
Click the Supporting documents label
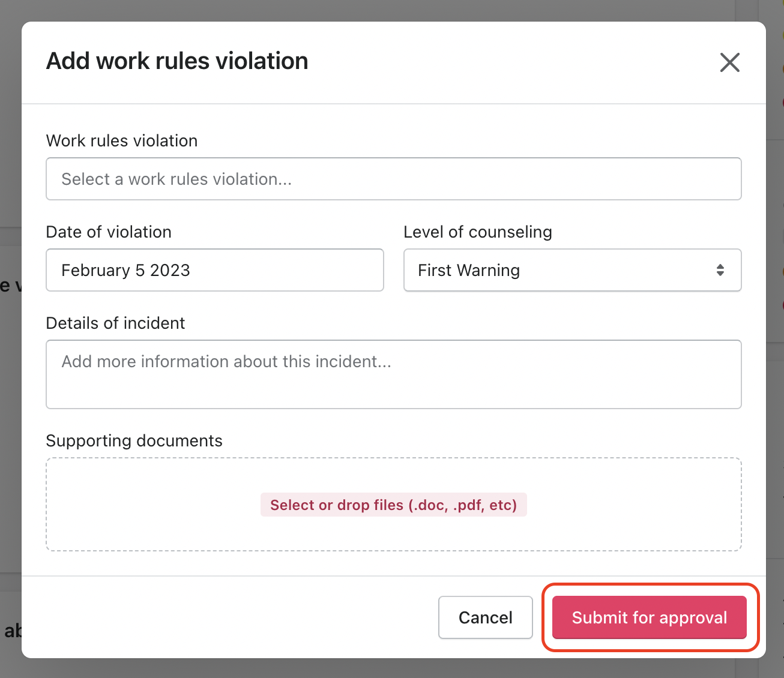click(x=134, y=440)
